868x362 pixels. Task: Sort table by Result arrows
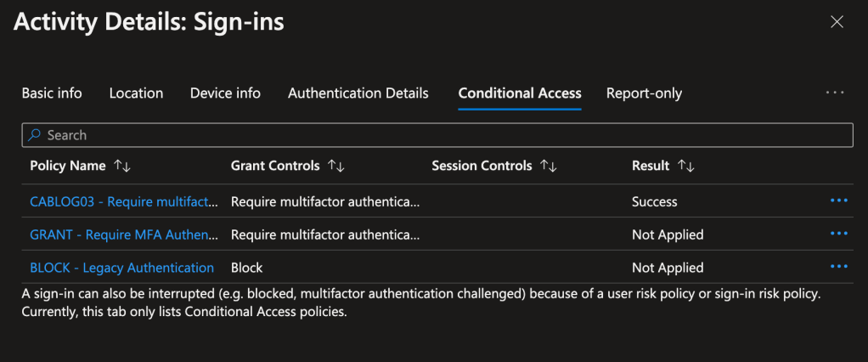point(686,167)
